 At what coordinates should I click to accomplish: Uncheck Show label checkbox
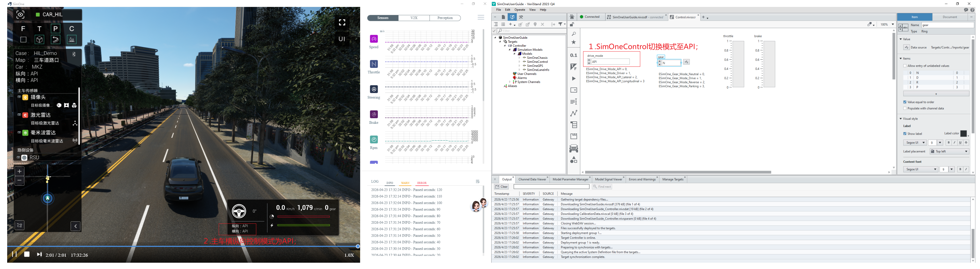pyautogui.click(x=905, y=134)
